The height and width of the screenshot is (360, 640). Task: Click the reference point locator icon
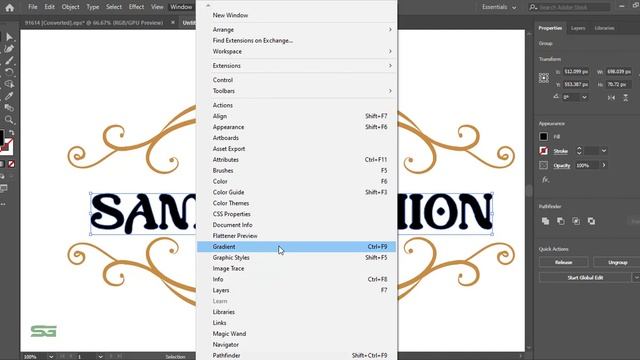[x=544, y=78]
